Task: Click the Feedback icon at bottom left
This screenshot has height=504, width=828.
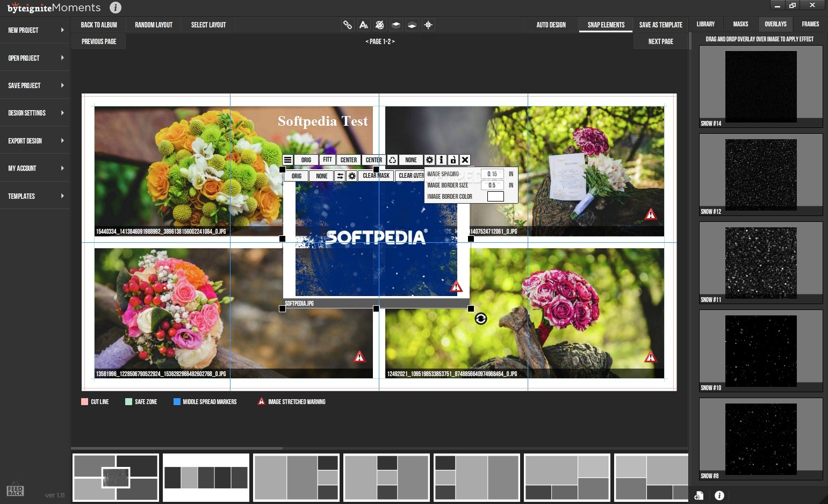Action: pyautogui.click(x=15, y=489)
